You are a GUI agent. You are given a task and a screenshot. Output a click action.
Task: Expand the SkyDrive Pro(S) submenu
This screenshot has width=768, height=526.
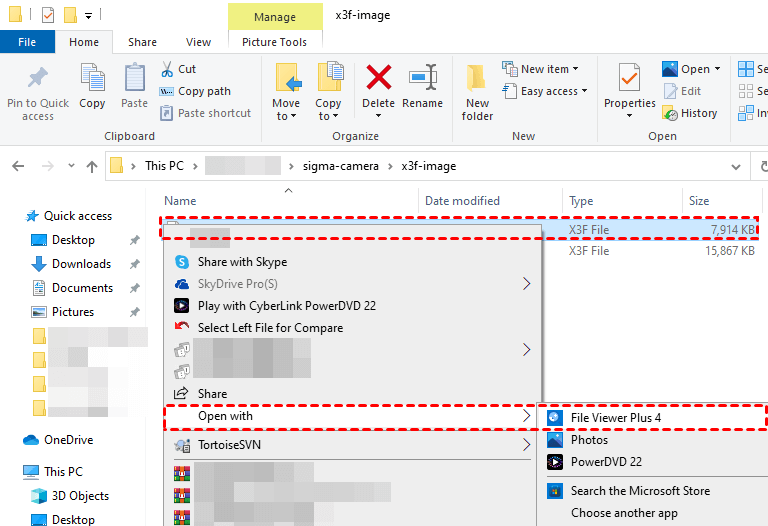(x=353, y=284)
